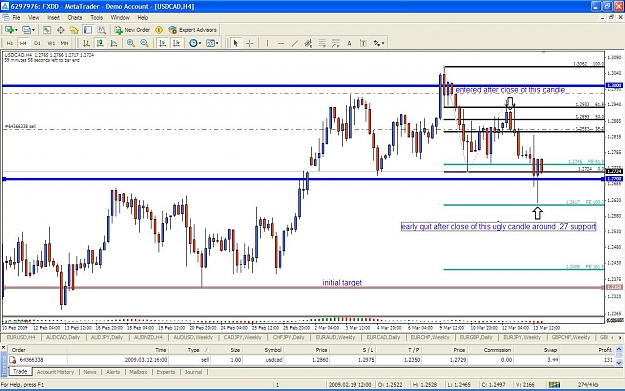
Task: Toggle the Data Window crosshair-shaped icon
Action: 61,30
